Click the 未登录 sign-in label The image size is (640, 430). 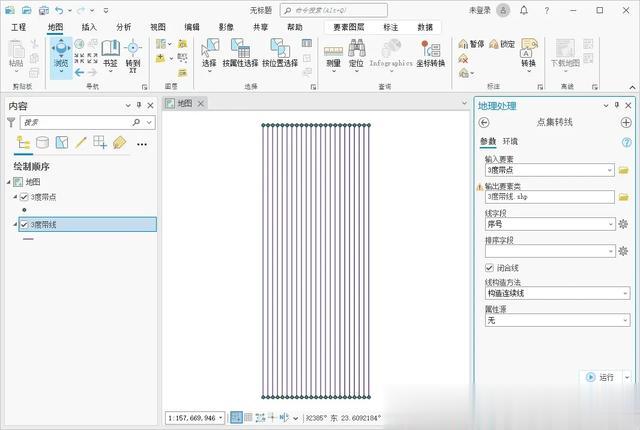coord(480,11)
